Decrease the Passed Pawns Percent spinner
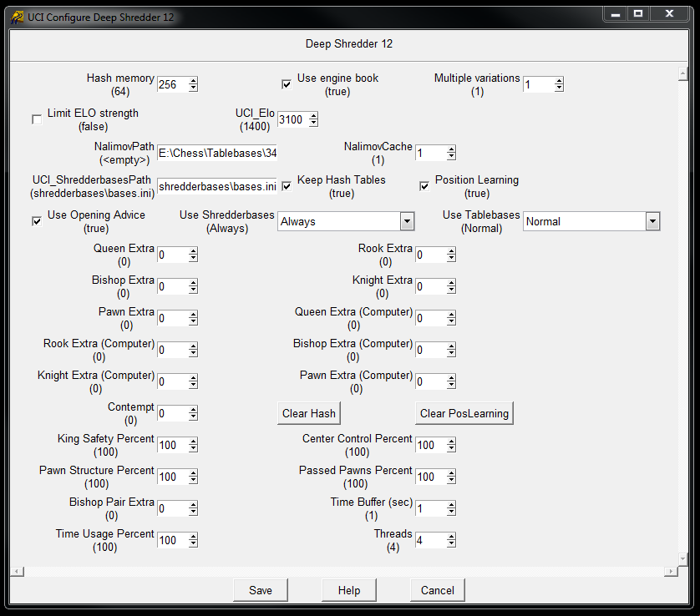 pyautogui.click(x=451, y=480)
